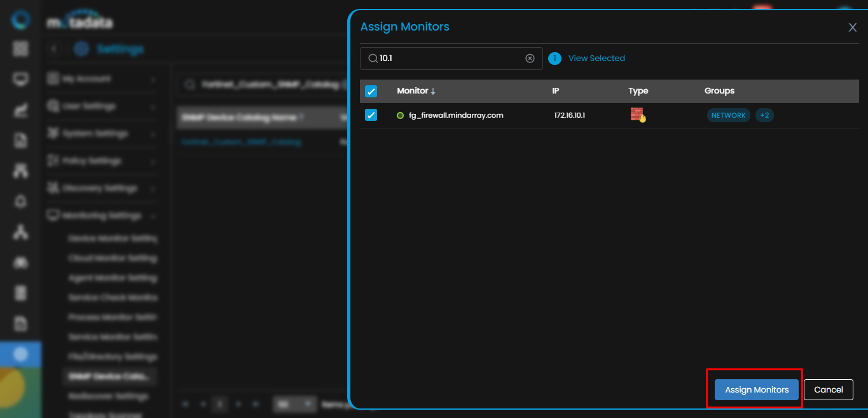Click the Motadata logo icon in sidebar

(x=21, y=20)
